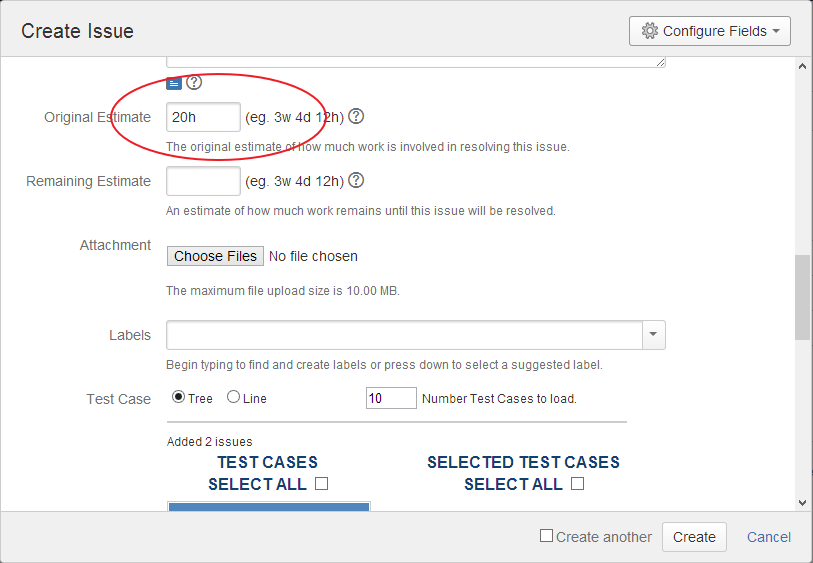Open help icon beside the preview icon

coord(194,82)
